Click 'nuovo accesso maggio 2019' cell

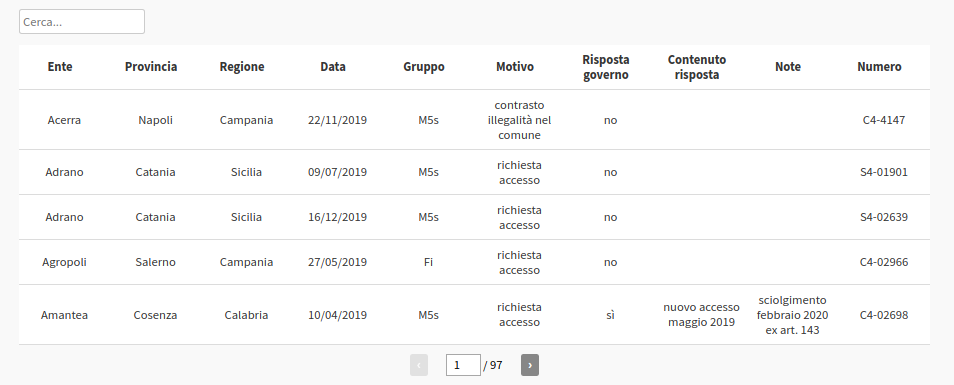(x=702, y=315)
